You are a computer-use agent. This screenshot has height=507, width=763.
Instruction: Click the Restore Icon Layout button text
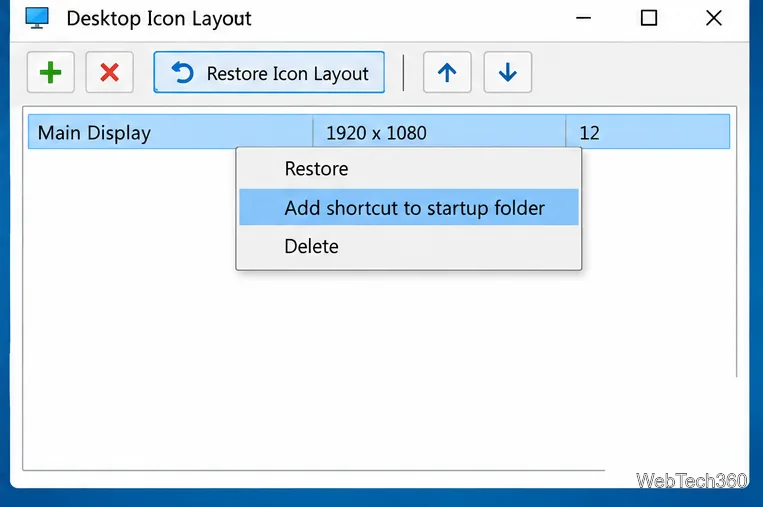(x=288, y=73)
